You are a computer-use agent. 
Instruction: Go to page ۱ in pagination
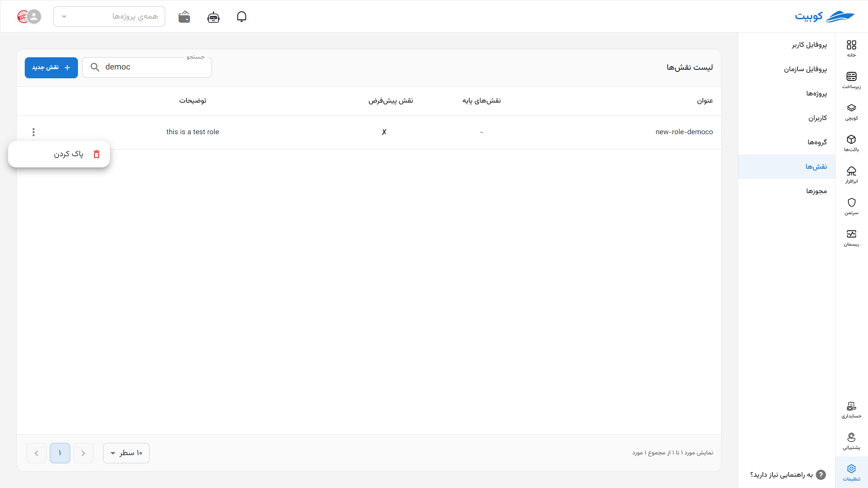[x=60, y=453]
